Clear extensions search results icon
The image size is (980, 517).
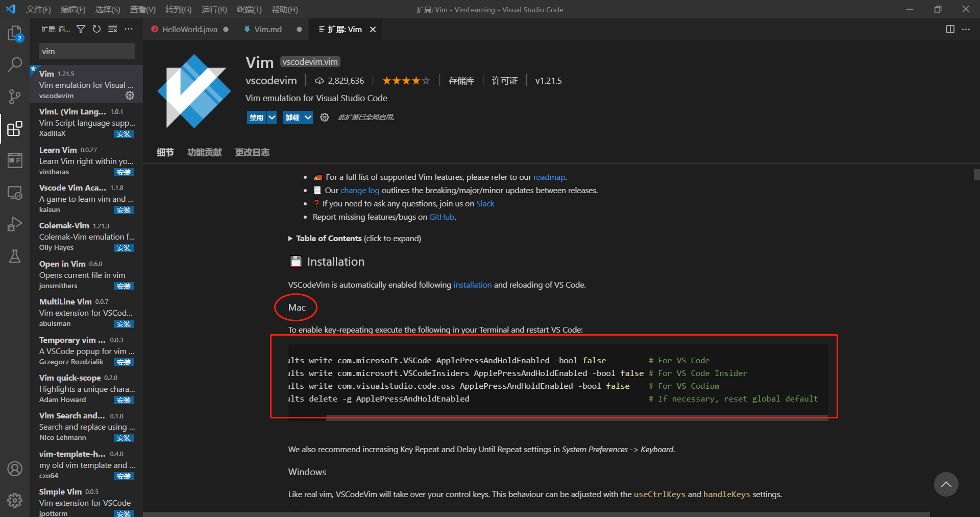click(x=113, y=29)
